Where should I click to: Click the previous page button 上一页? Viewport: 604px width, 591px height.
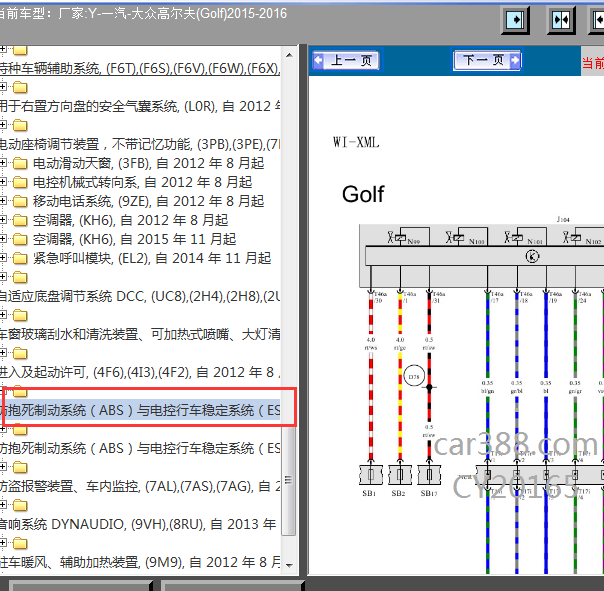[x=346, y=60]
